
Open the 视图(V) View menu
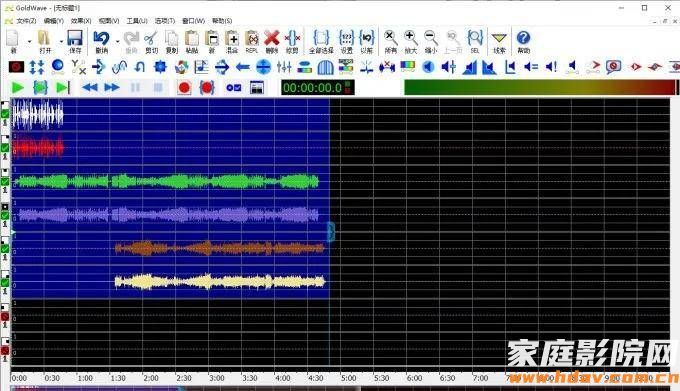(109, 21)
